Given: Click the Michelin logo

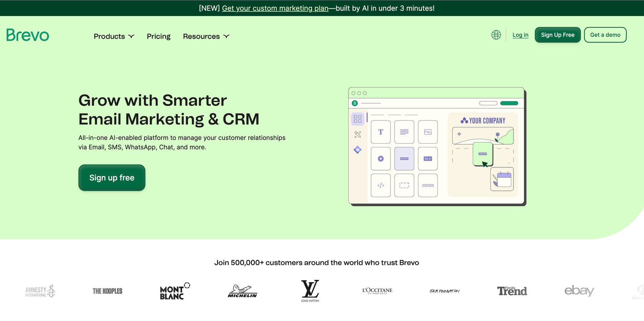Looking at the screenshot, I should (242, 291).
